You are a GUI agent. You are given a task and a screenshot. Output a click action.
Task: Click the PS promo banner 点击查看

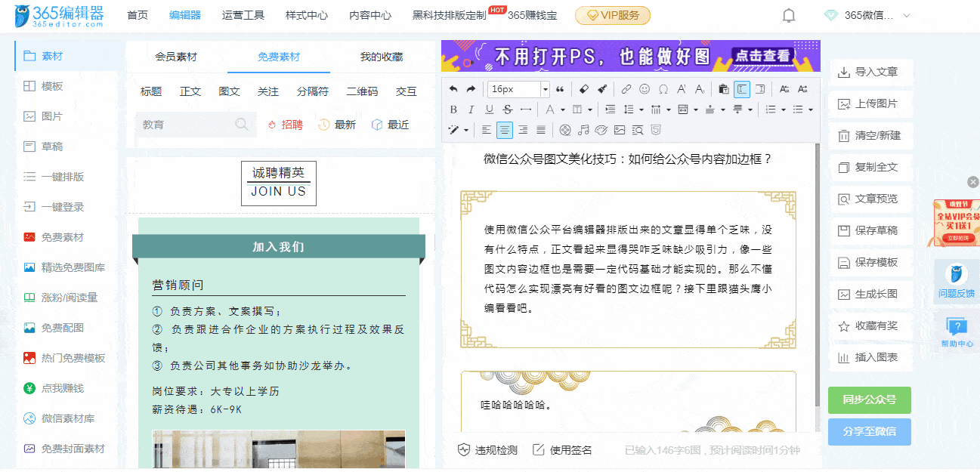[x=762, y=56]
